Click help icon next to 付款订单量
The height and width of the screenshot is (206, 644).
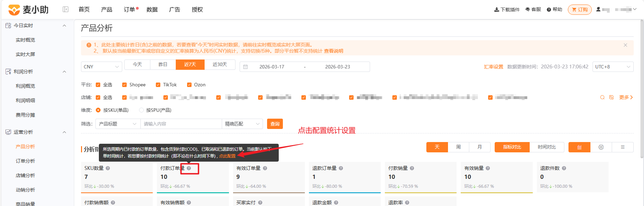[189, 168]
